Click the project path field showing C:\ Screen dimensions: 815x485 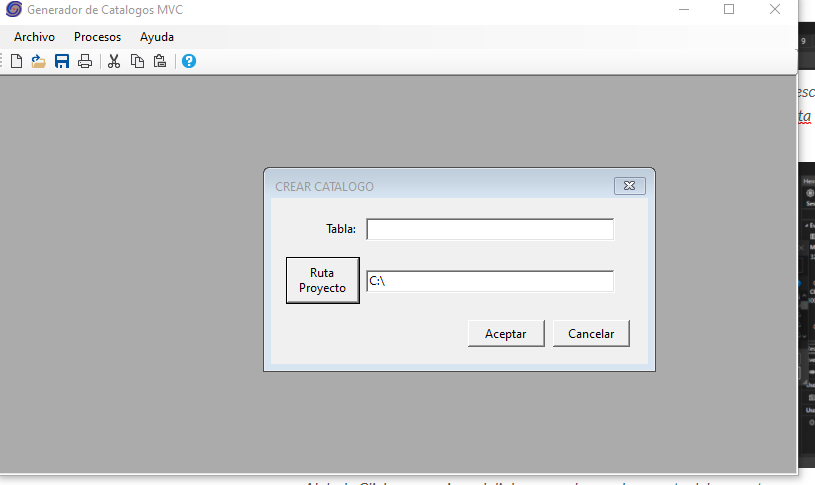pos(490,281)
